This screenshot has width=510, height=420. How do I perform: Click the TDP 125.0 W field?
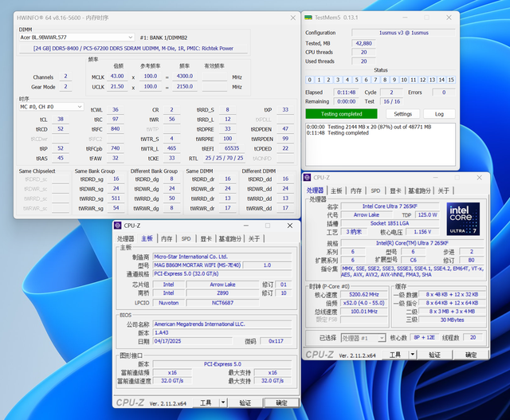(427, 214)
